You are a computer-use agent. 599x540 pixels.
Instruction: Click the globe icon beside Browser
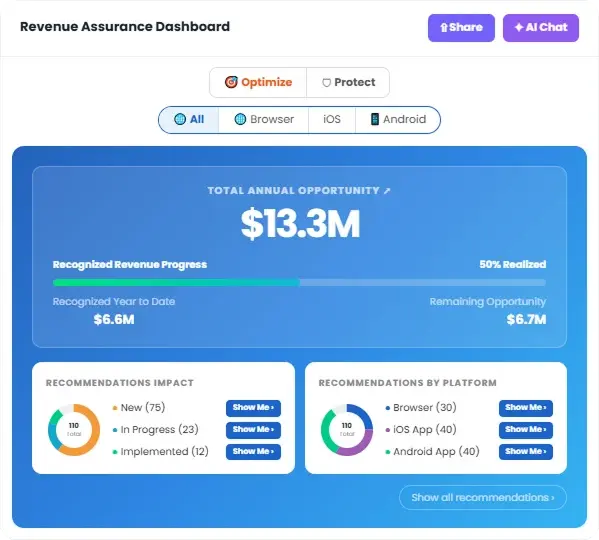point(240,119)
